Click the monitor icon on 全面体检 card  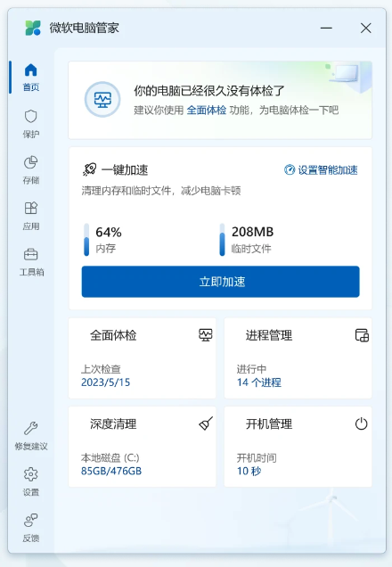click(x=206, y=335)
